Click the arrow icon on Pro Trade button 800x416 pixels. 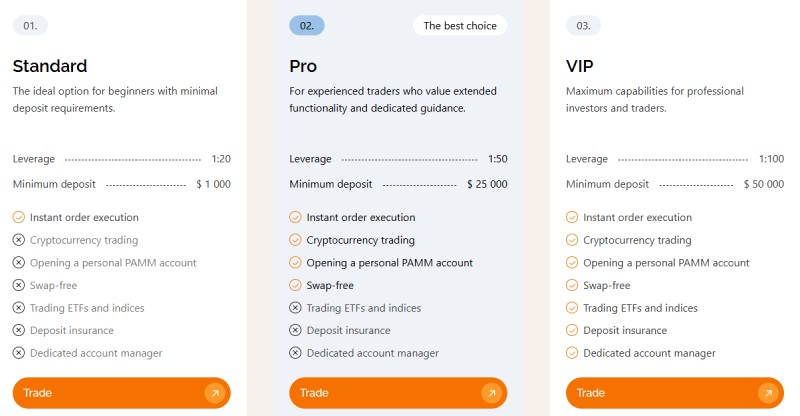pos(491,393)
